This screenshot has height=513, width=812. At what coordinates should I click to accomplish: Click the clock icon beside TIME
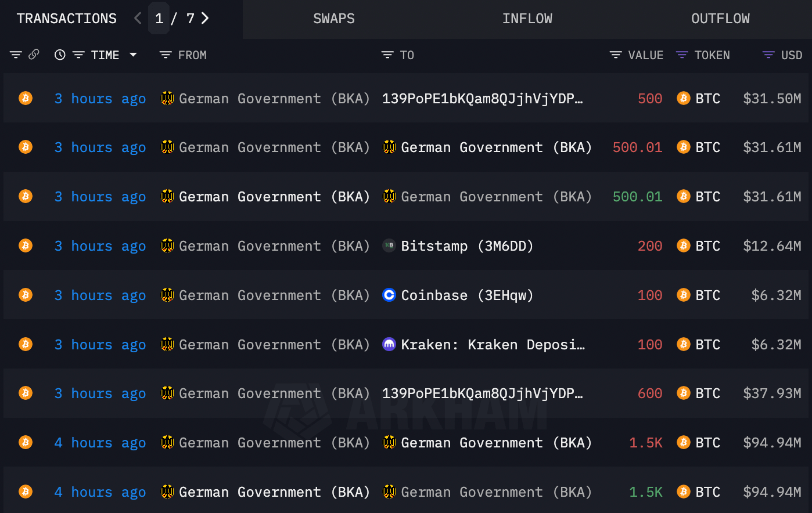[60, 55]
